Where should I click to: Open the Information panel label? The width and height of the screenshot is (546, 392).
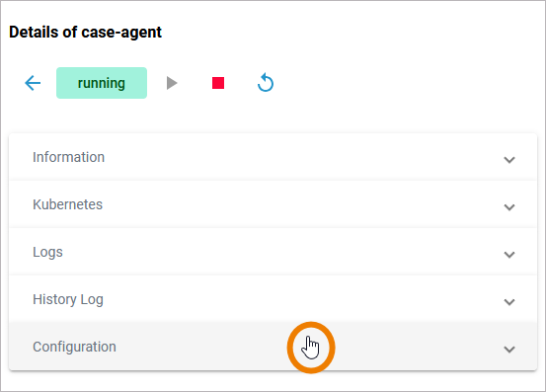(x=68, y=157)
